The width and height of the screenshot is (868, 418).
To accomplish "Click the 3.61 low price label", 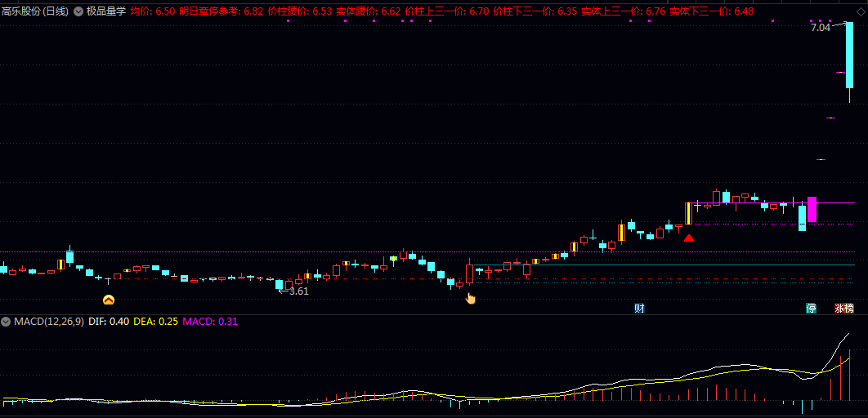I will [299, 291].
